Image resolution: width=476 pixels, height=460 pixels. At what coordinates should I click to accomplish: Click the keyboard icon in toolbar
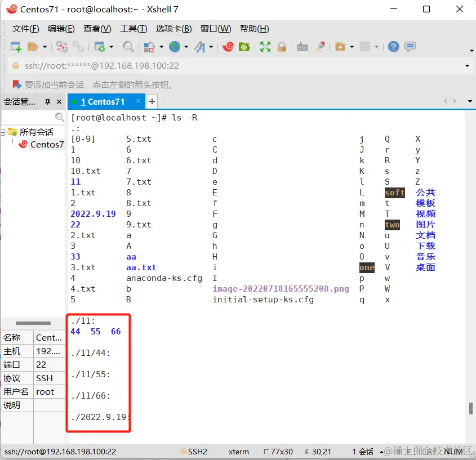(x=302, y=47)
